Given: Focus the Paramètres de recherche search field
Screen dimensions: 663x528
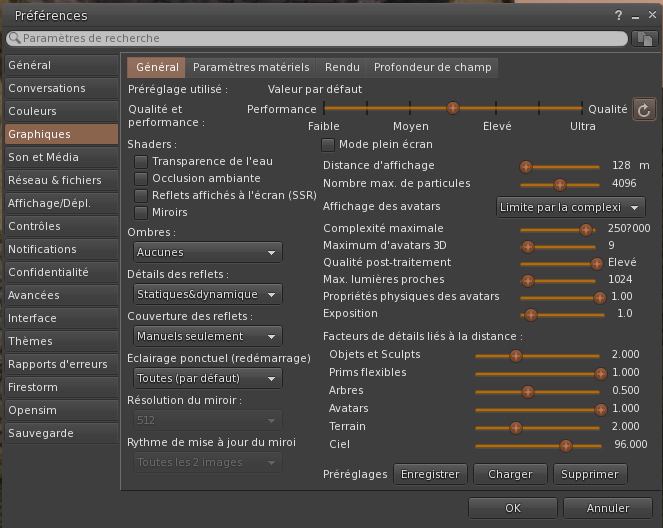Looking at the screenshot, I should click(320, 38).
